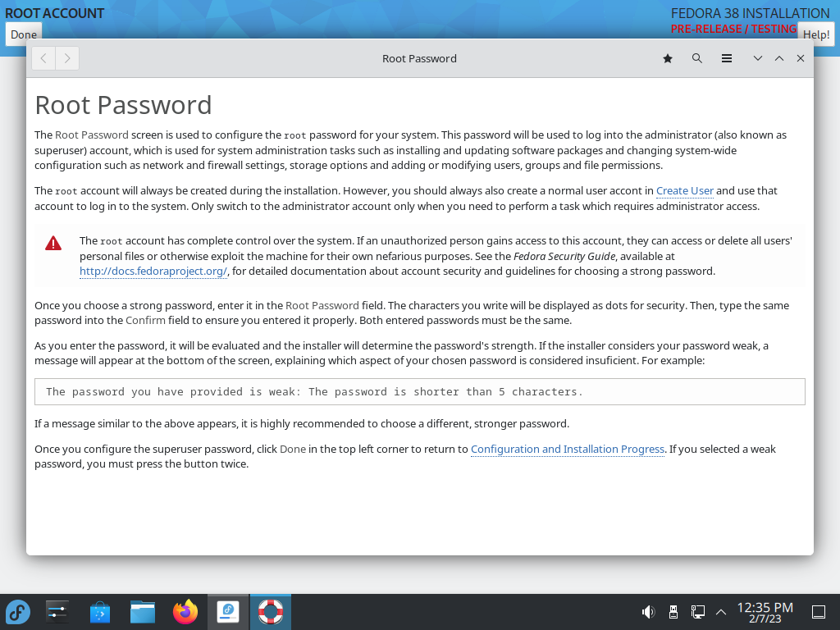Click the large Root Password page heading
Screen dimensions: 840x630
pyautogui.click(x=123, y=105)
